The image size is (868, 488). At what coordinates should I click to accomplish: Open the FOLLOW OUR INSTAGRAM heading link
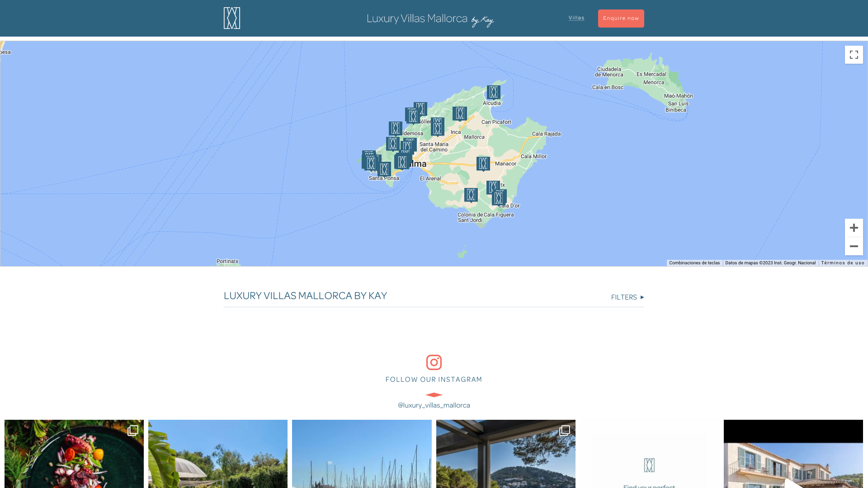pos(434,380)
